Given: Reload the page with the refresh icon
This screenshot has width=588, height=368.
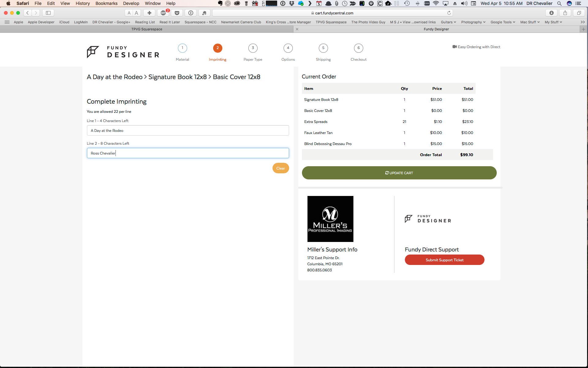Looking at the screenshot, I should [x=449, y=13].
